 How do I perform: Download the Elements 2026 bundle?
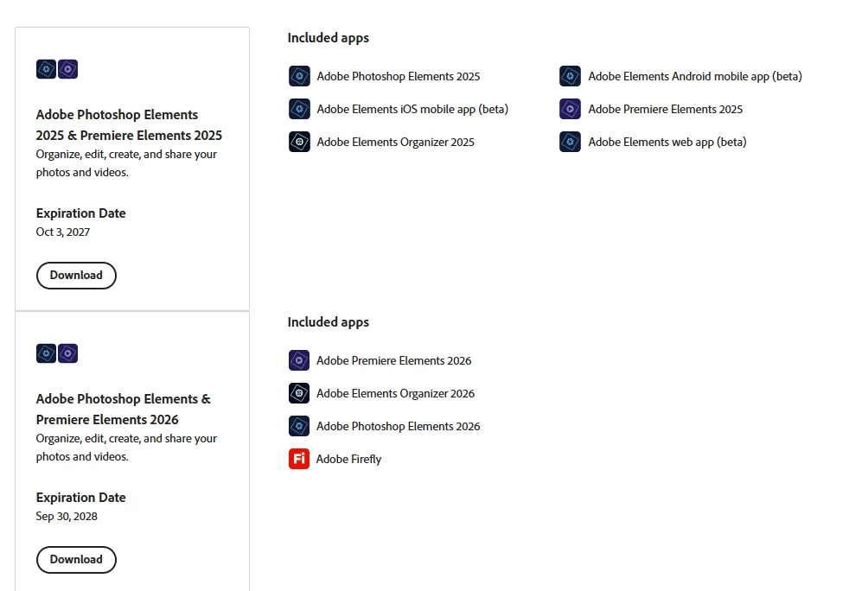click(x=76, y=559)
